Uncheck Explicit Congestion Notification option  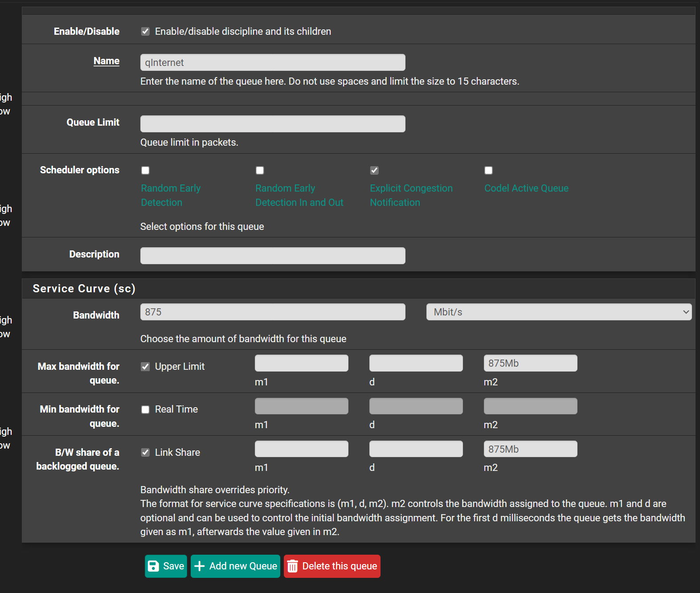tap(374, 170)
